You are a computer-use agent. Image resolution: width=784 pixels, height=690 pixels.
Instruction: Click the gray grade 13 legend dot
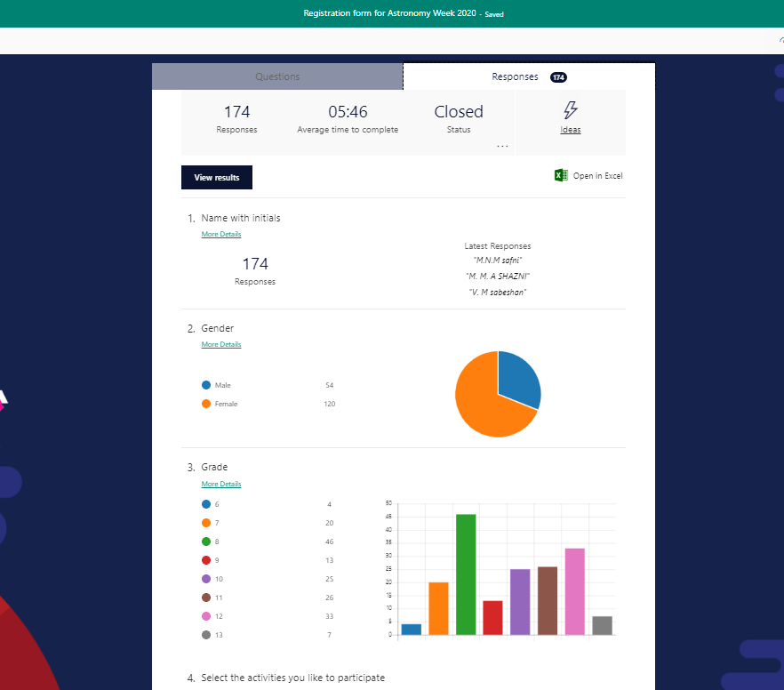[206, 635]
